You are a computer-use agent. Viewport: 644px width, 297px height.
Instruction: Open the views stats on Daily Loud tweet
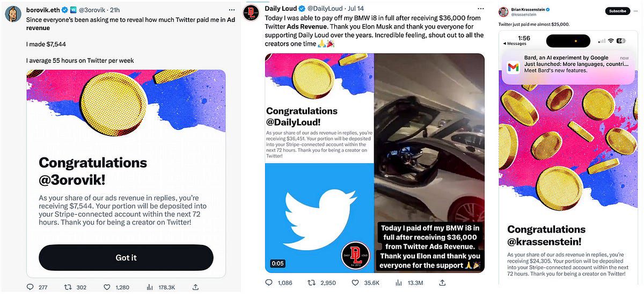pos(398,282)
